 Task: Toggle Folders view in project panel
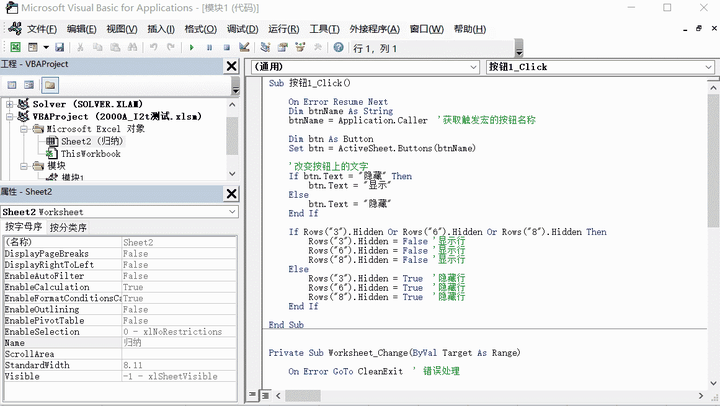coord(50,85)
